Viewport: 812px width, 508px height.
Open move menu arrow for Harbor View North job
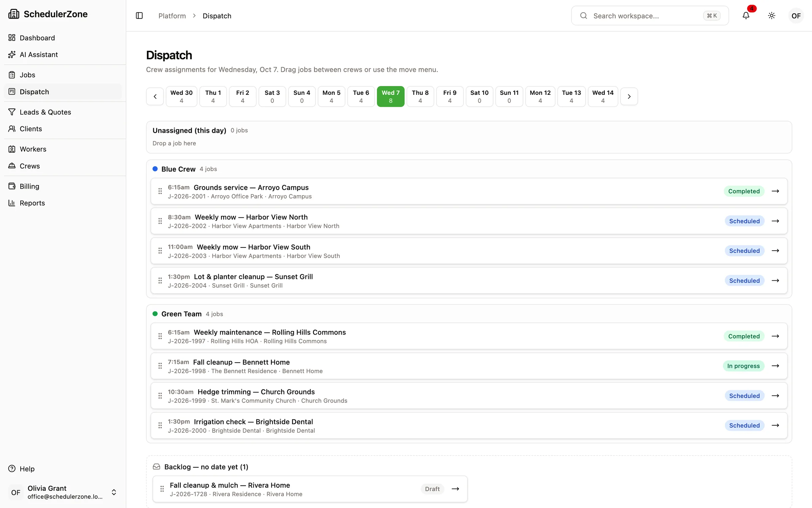coord(775,221)
